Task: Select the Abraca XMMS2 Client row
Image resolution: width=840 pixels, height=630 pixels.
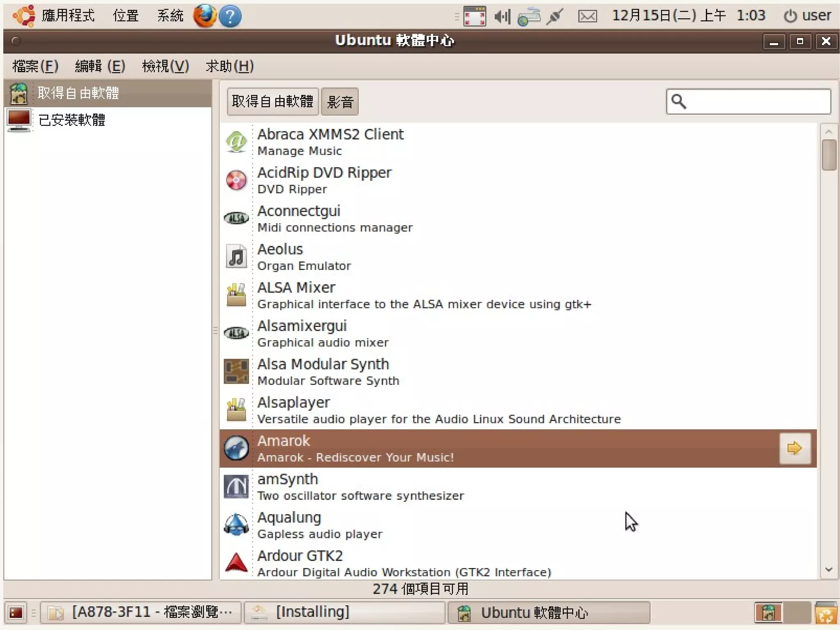Action: (518, 142)
